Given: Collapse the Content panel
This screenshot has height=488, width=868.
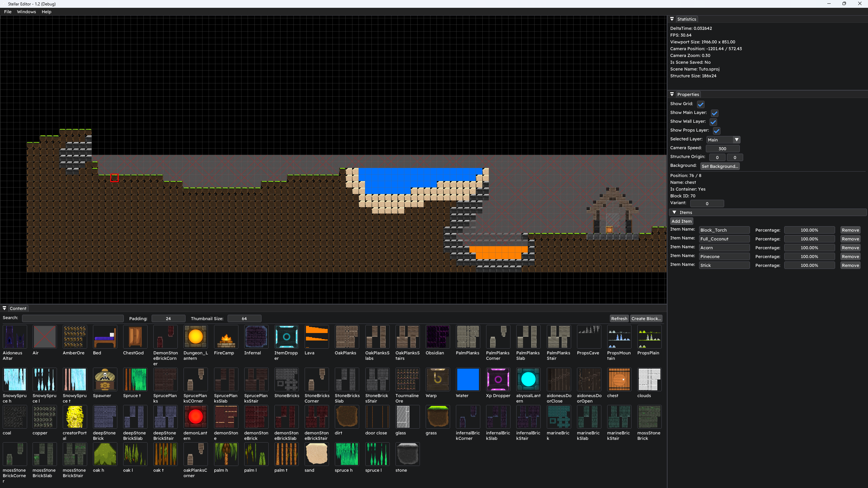Looking at the screenshot, I should (x=4, y=309).
